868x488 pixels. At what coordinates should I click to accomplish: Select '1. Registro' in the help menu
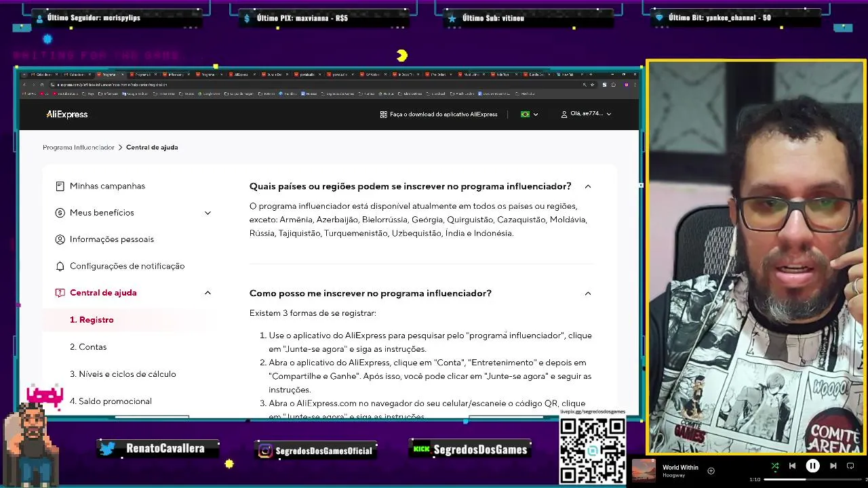pyautogui.click(x=92, y=320)
